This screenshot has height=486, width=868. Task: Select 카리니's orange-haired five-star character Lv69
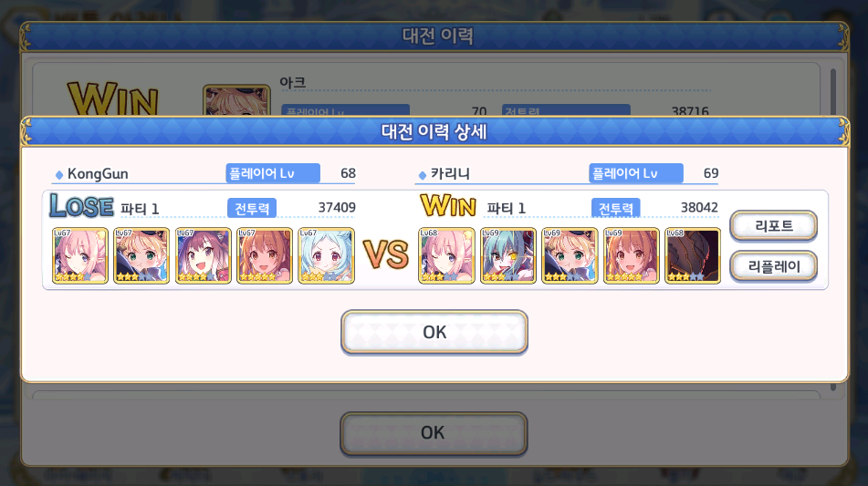[x=631, y=255]
